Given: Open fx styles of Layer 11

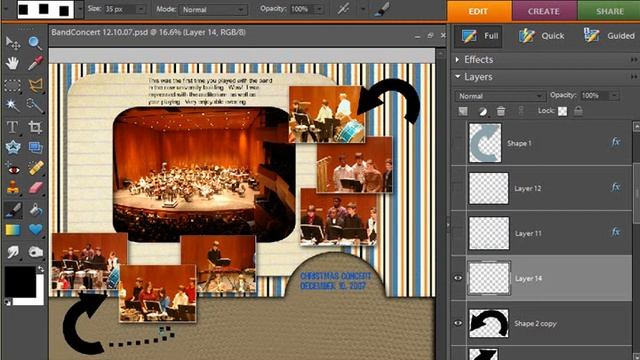Looking at the screenshot, I should pyautogui.click(x=616, y=232).
